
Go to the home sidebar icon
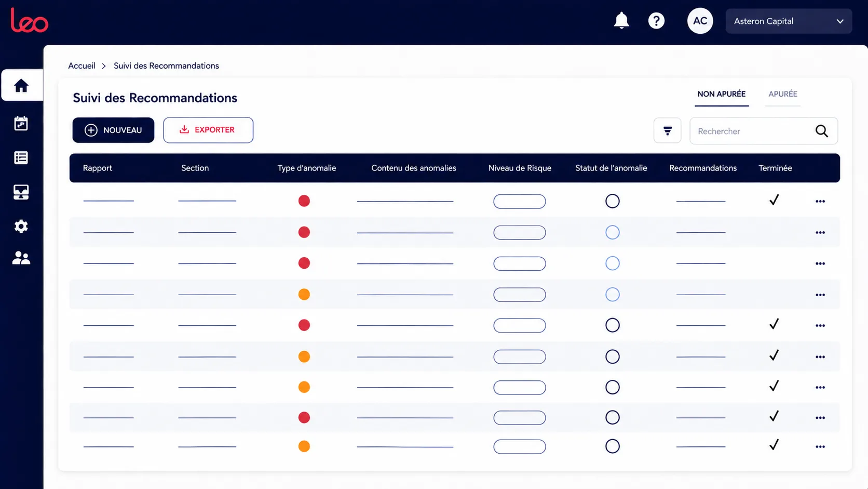click(x=21, y=85)
